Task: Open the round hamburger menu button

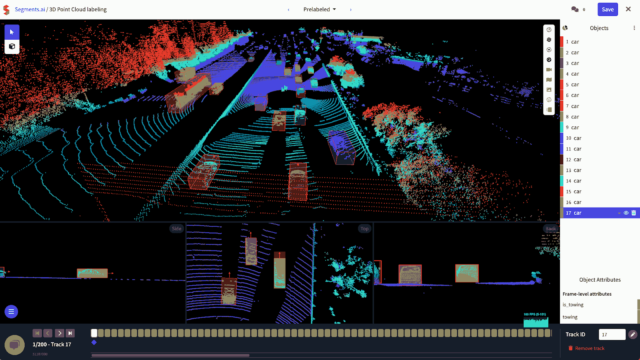Action: tap(11, 312)
